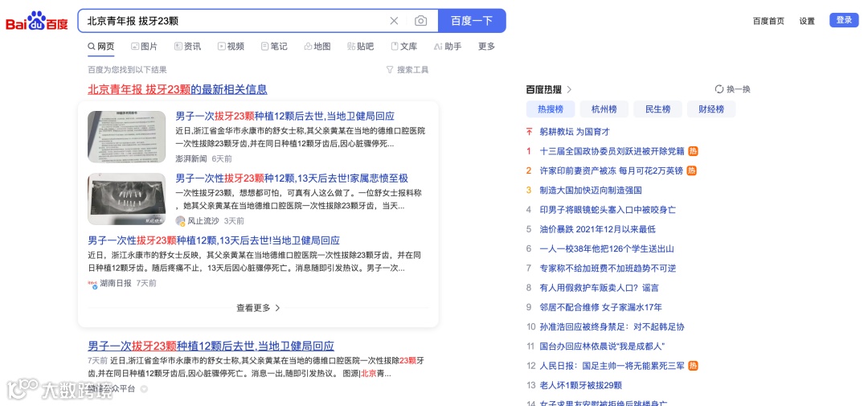868x406 pixels.
Task: Open hot topic 十三届全国政协委员刘跃进被开除党籍
Action: coord(612,151)
